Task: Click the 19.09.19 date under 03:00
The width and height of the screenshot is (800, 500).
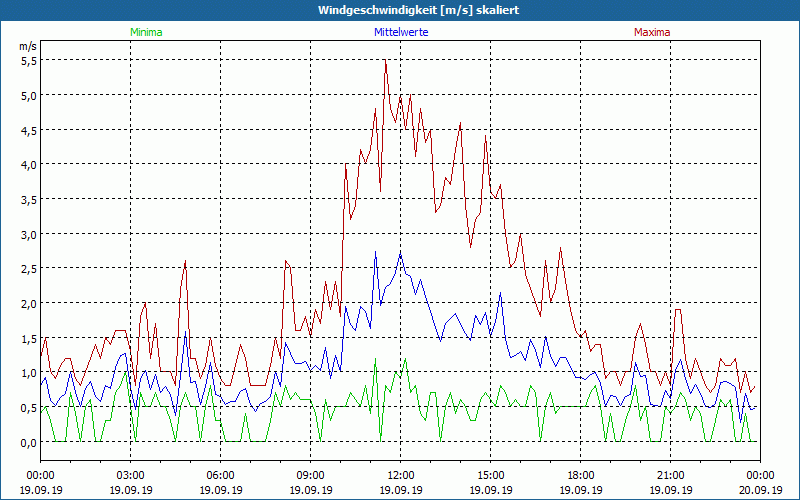Action: 131,490
